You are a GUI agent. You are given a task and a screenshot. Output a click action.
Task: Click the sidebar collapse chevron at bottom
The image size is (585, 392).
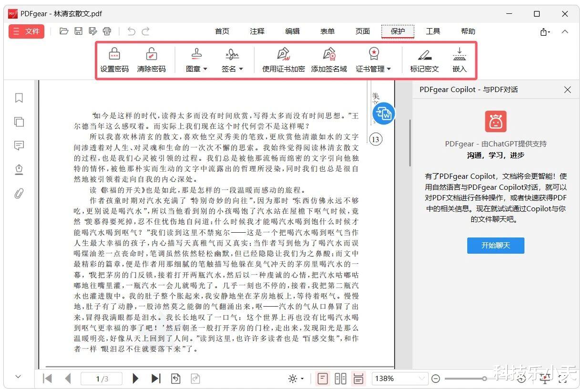[19, 377]
